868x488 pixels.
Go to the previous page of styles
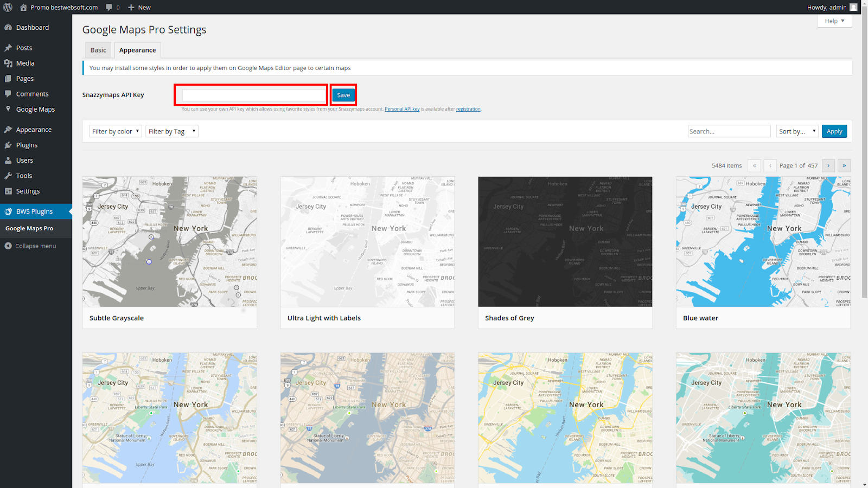pyautogui.click(x=770, y=165)
